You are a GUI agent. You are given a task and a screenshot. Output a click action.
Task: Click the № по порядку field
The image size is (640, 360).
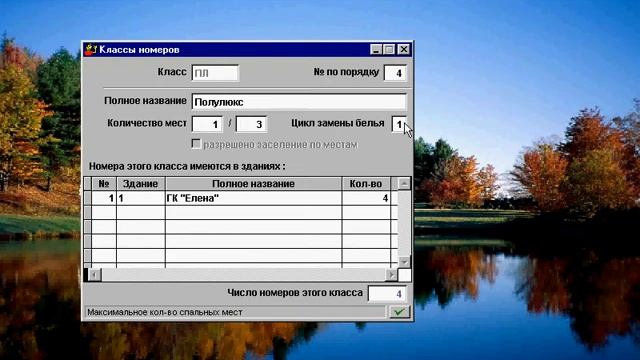(395, 73)
